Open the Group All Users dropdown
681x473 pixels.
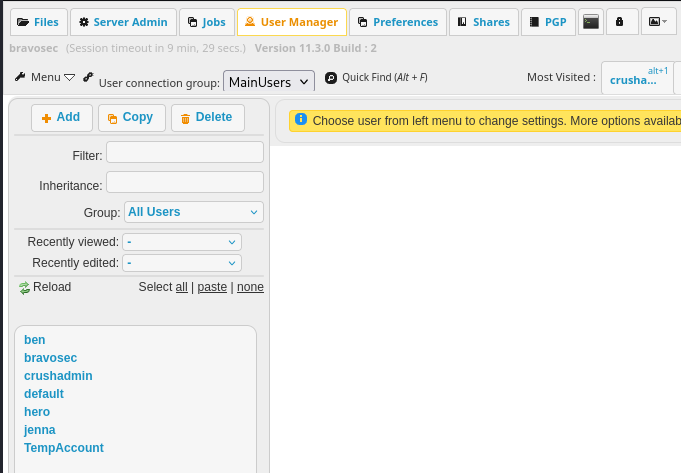(194, 212)
